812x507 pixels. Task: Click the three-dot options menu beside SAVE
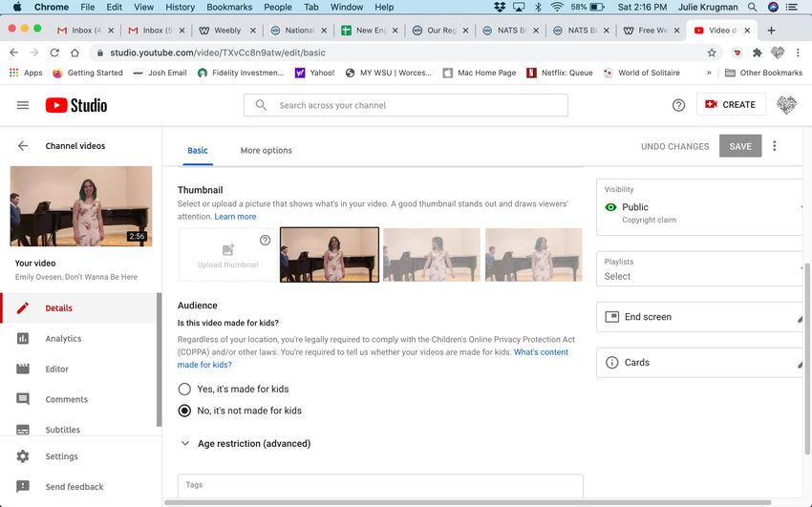[775, 146]
